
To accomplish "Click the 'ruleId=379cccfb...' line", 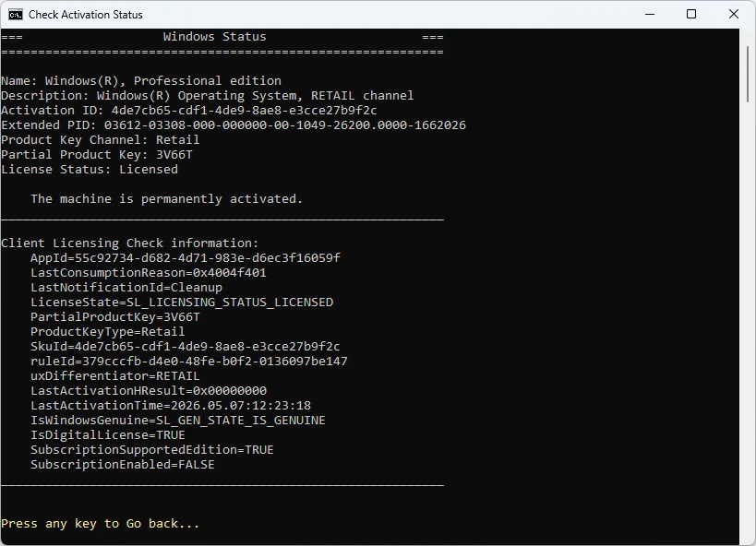I will click(189, 362).
